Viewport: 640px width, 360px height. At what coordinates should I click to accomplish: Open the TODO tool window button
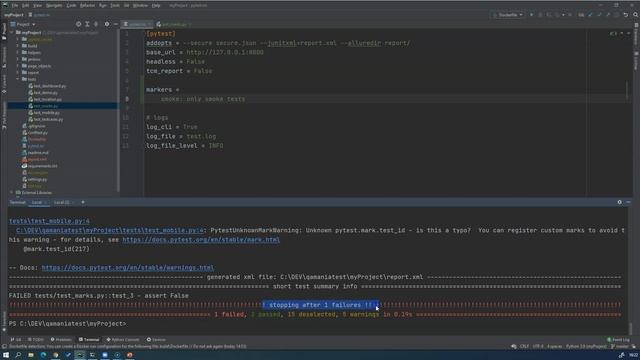36,340
